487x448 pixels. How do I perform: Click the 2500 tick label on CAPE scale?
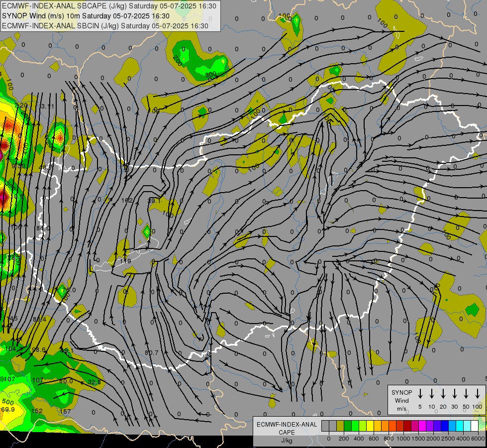pyautogui.click(x=448, y=439)
